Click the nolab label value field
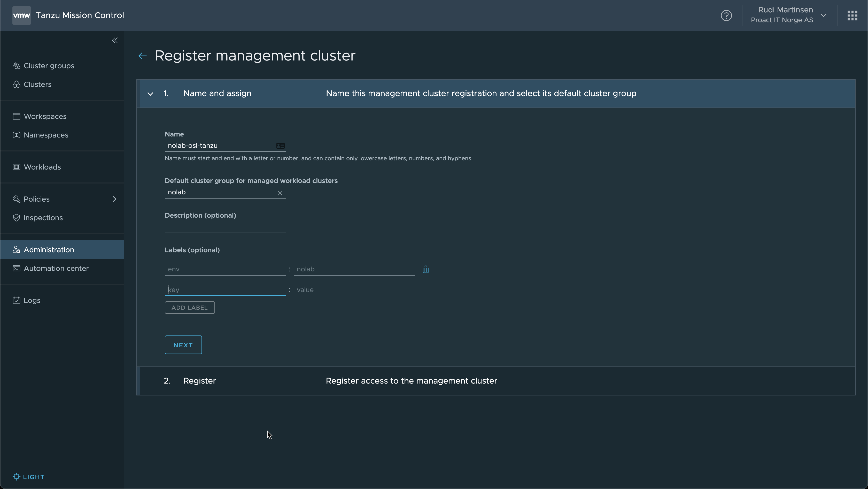The height and width of the screenshot is (489, 868). click(x=354, y=269)
